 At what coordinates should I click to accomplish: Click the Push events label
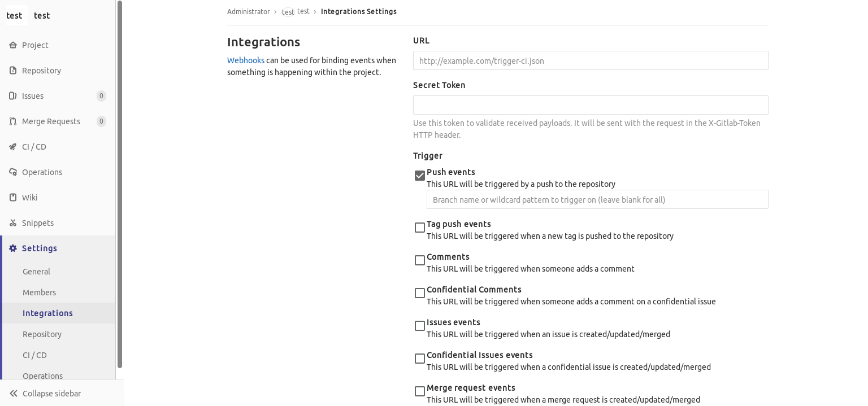pyautogui.click(x=451, y=172)
